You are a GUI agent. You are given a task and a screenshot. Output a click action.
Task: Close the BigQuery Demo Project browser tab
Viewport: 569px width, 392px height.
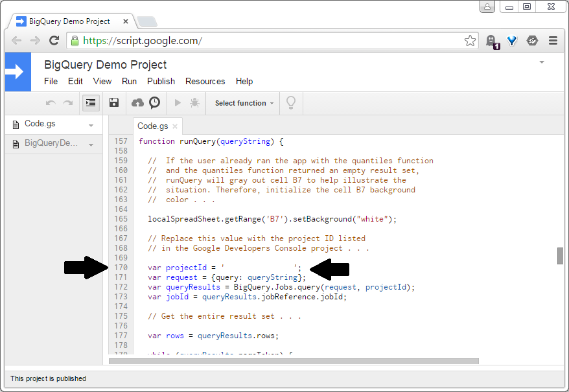click(x=126, y=21)
